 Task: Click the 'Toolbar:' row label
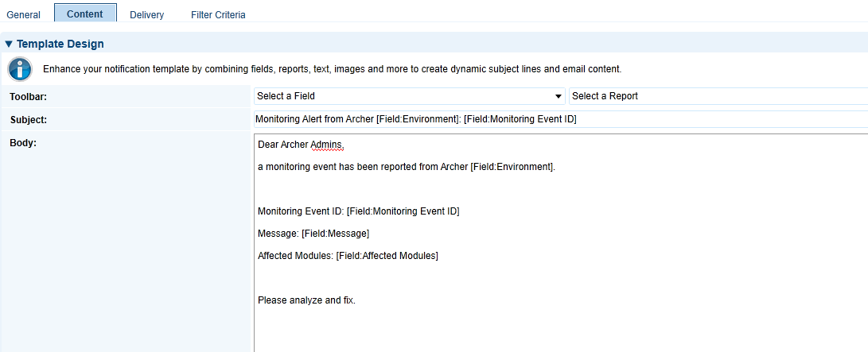(x=28, y=97)
